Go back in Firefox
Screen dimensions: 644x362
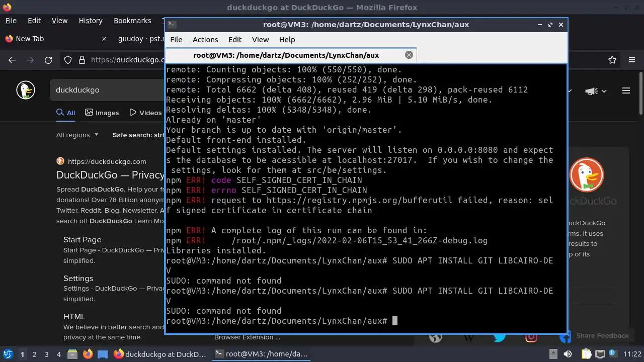(x=12, y=60)
